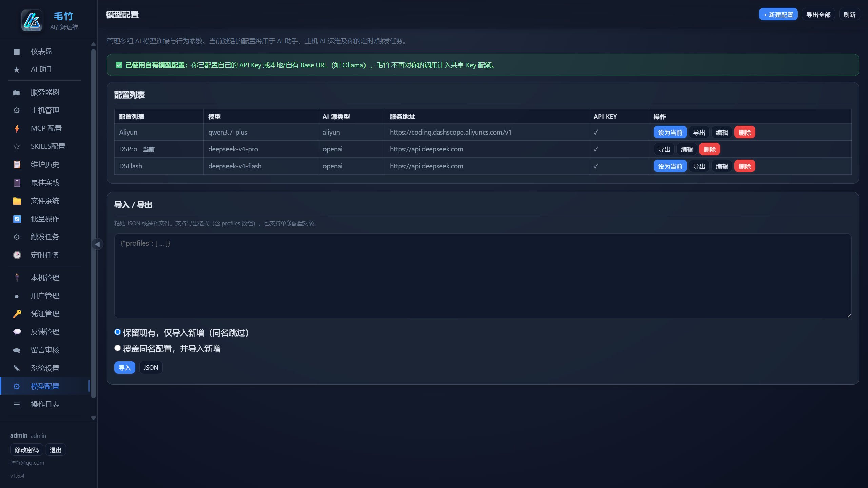The image size is (868, 488).
Task: Collapse the sidebar with the arrow handle
Action: coord(97,244)
